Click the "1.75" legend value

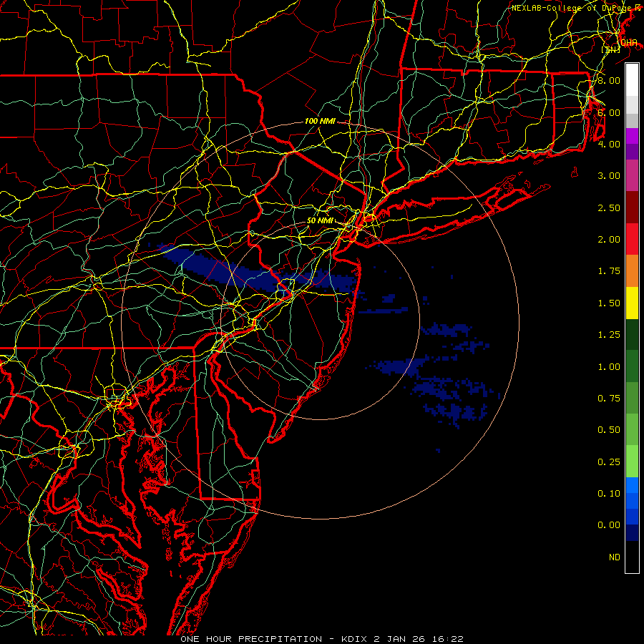[609, 271]
